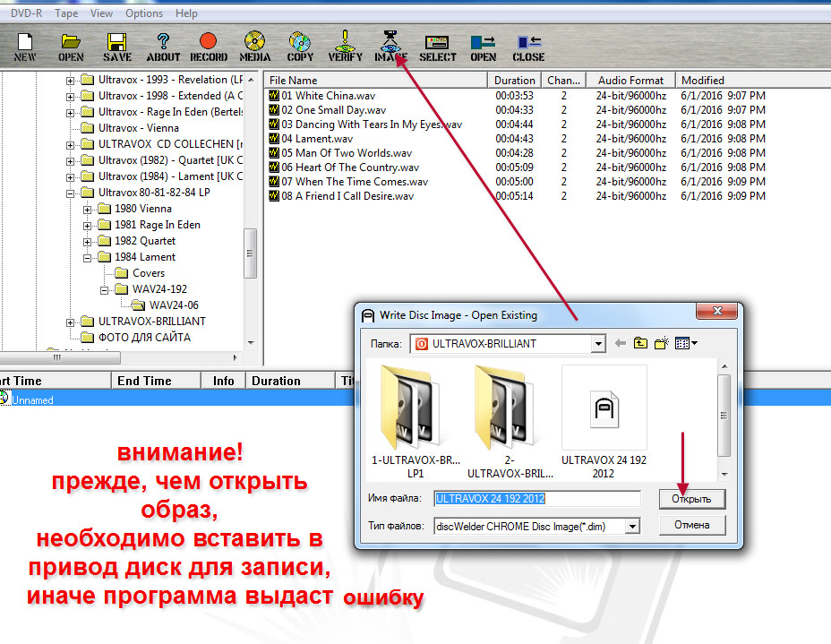Click the IMAGE toolbar icon
831x644 pixels.
pyautogui.click(x=390, y=46)
